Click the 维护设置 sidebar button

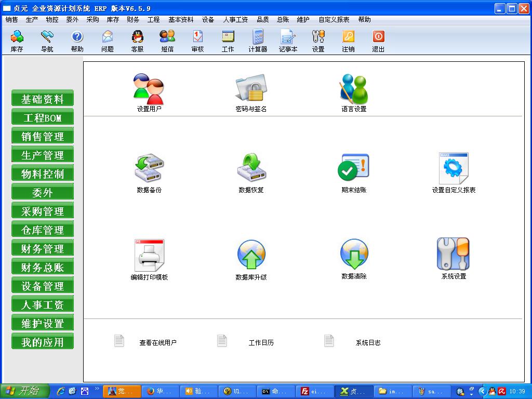point(43,323)
